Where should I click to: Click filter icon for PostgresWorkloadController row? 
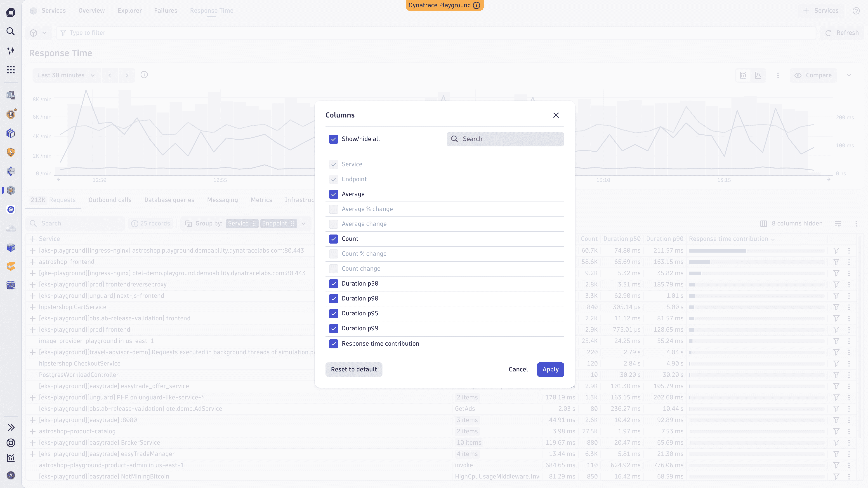point(836,375)
